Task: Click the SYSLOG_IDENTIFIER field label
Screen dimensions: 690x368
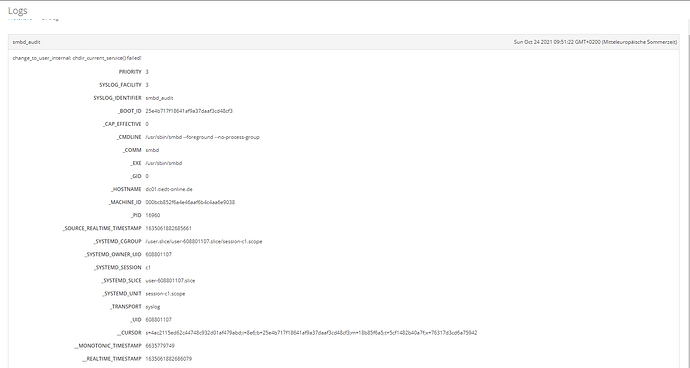Action: tap(117, 98)
